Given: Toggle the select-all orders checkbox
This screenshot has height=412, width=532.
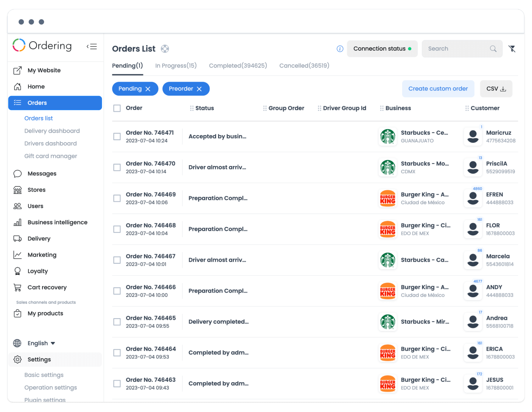Looking at the screenshot, I should 117,108.
